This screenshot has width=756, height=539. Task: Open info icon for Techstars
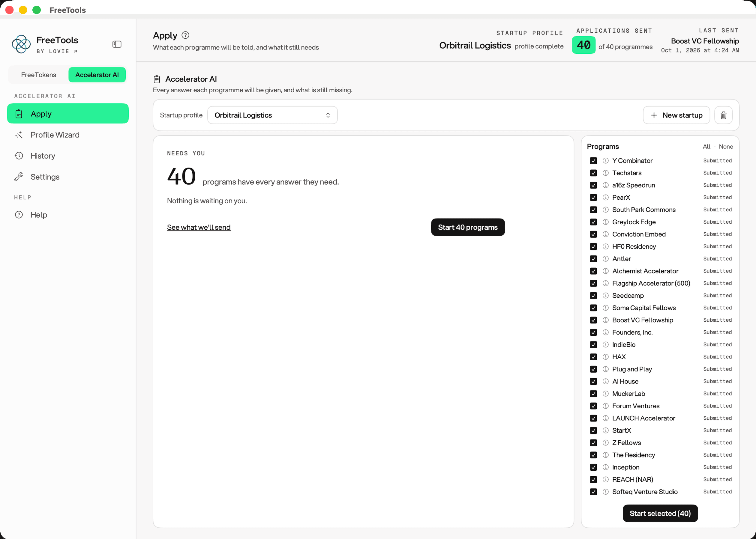[x=605, y=173]
